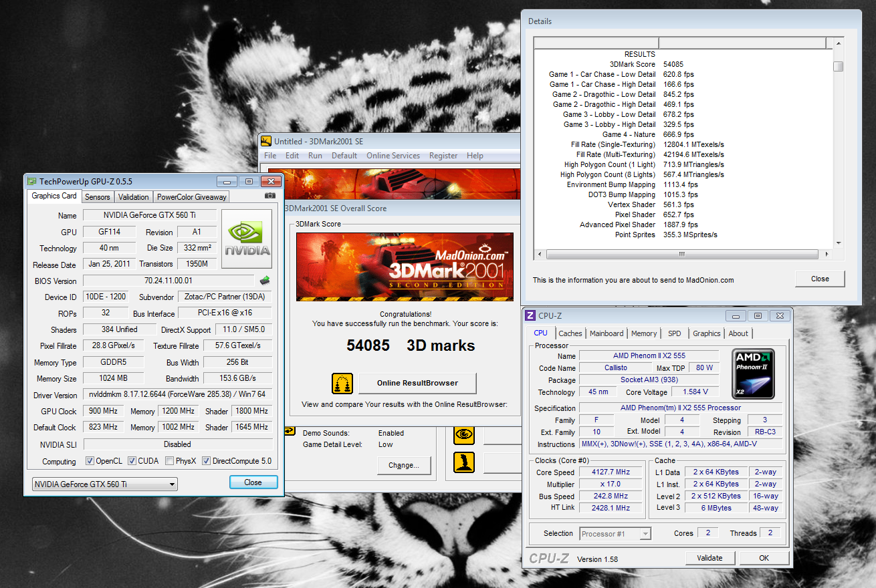Toggle the CUDA checkbox
This screenshot has width=876, height=588.
coord(132,461)
